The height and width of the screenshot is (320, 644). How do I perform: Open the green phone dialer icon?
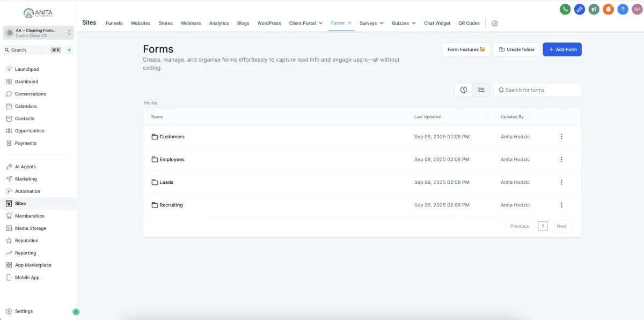[x=565, y=9]
